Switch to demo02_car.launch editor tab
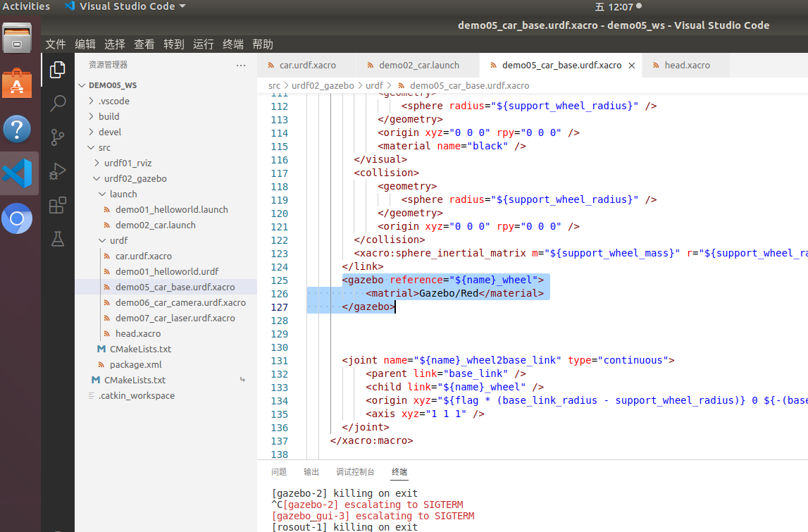Image resolution: width=808 pixels, height=532 pixels. point(418,66)
